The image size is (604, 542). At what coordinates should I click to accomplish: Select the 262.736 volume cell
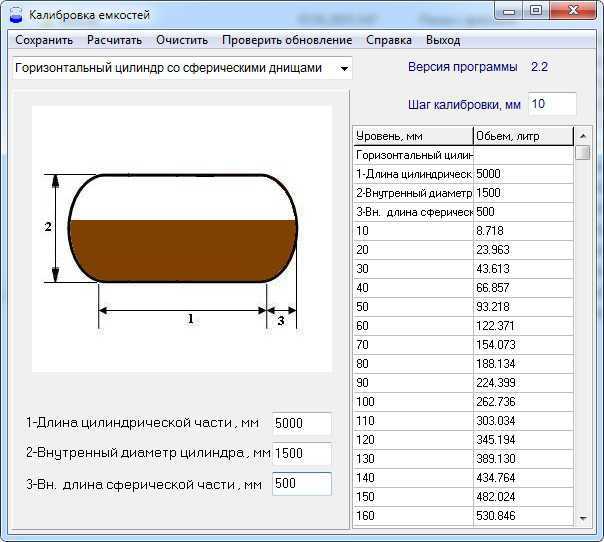523,402
